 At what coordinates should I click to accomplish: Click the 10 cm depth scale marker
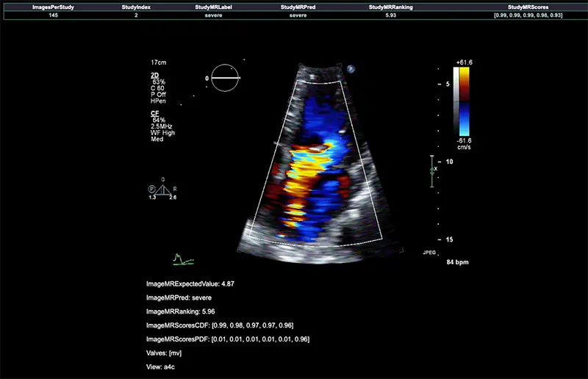pyautogui.click(x=449, y=161)
